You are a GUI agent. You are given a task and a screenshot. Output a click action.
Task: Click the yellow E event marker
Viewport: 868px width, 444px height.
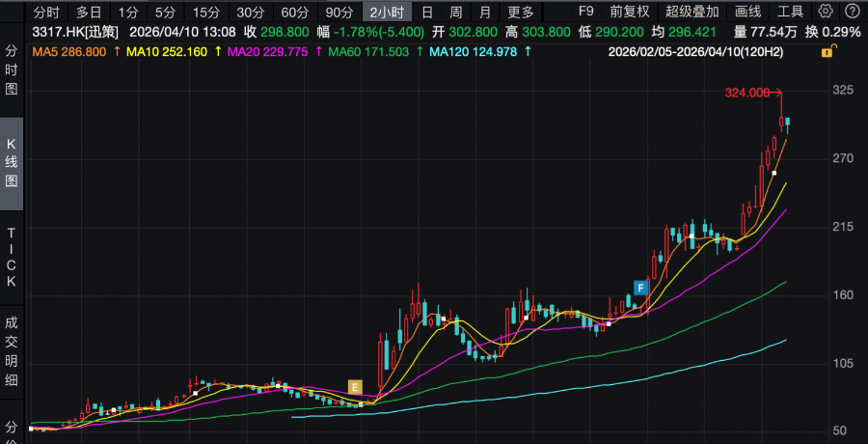pos(355,387)
